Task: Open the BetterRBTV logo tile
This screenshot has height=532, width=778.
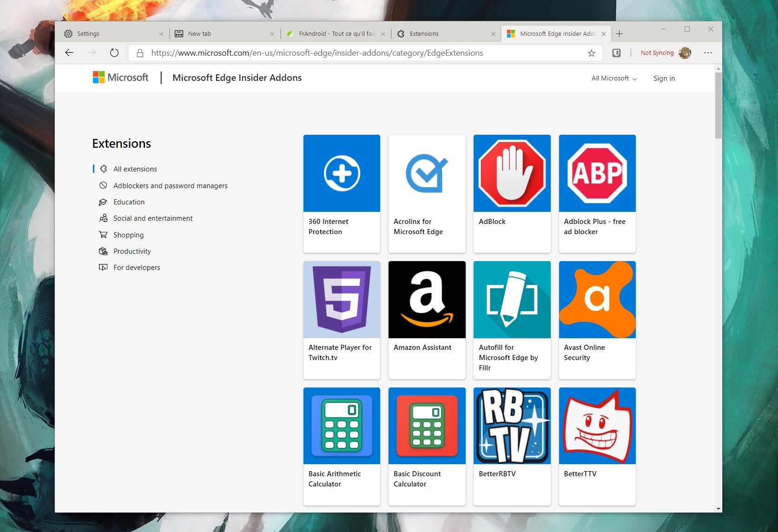Action: point(512,426)
